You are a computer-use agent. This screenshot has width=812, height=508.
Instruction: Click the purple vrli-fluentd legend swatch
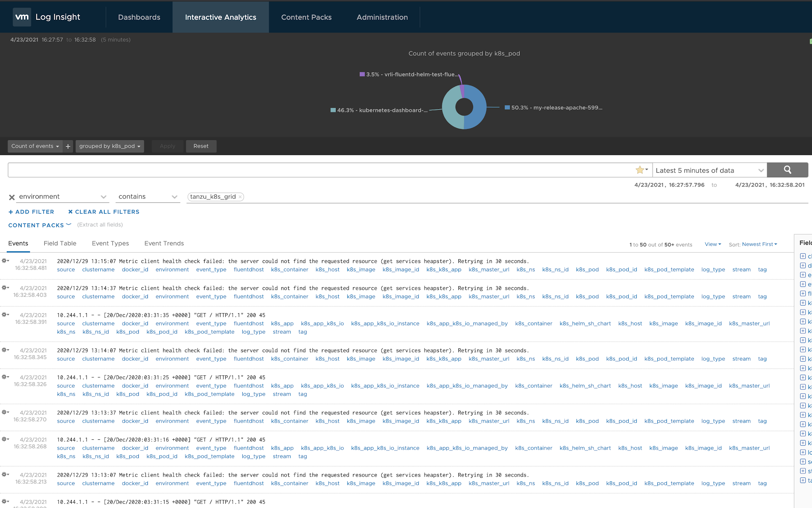362,74
